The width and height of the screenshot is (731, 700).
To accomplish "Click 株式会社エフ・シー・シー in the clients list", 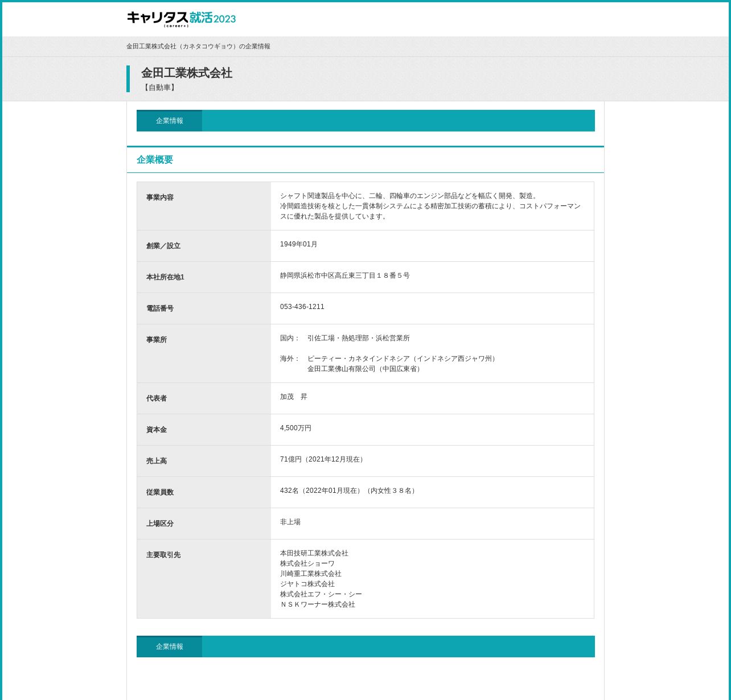I will (x=321, y=594).
